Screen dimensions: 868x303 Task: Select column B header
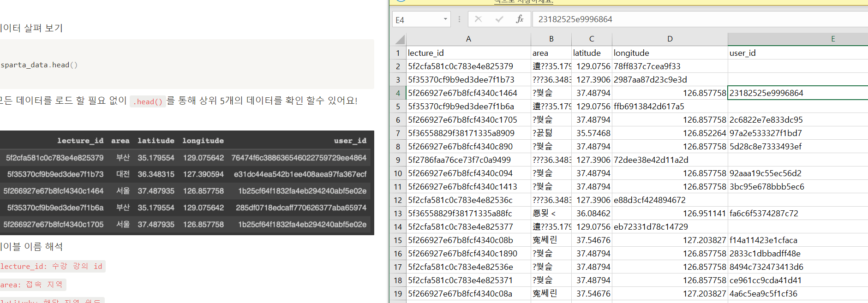551,39
